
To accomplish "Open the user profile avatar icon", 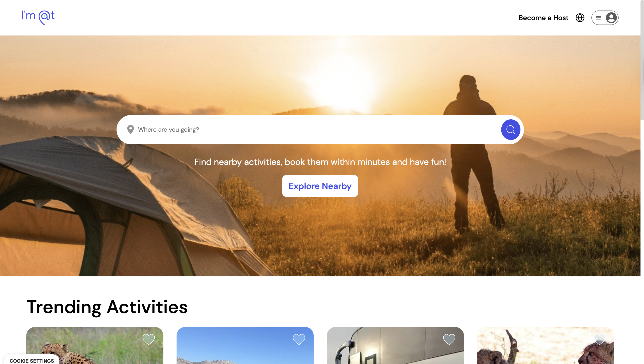I will coord(611,18).
